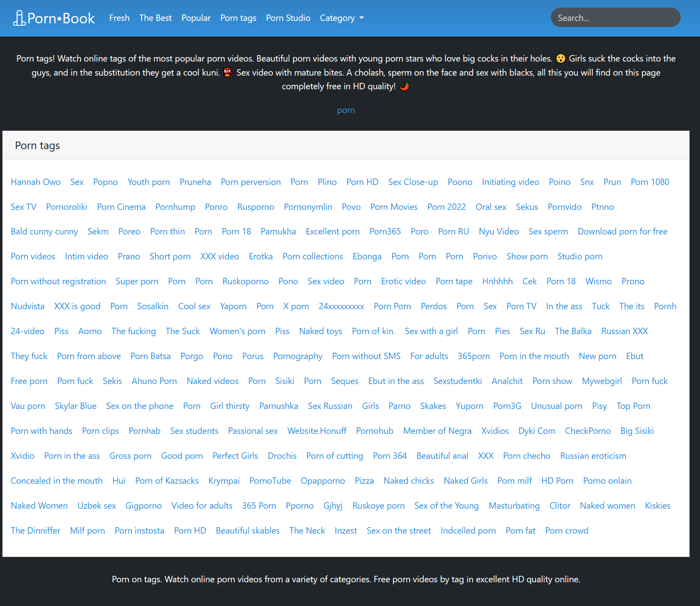
Task: Select the Parnukha tag
Action: (278, 232)
